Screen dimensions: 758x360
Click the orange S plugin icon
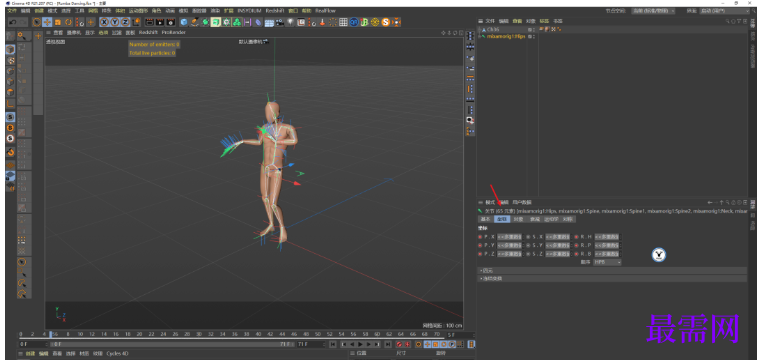point(386,22)
